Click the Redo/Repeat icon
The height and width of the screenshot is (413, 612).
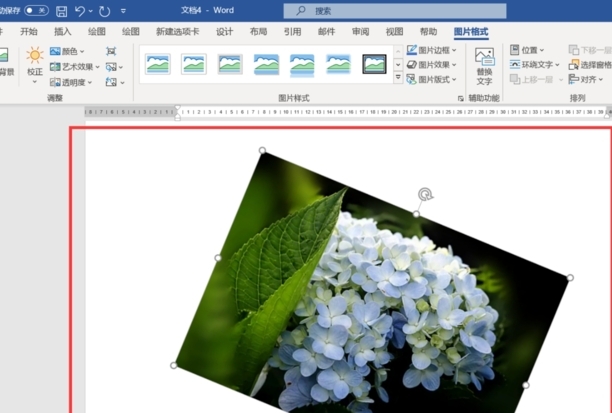pyautogui.click(x=105, y=11)
